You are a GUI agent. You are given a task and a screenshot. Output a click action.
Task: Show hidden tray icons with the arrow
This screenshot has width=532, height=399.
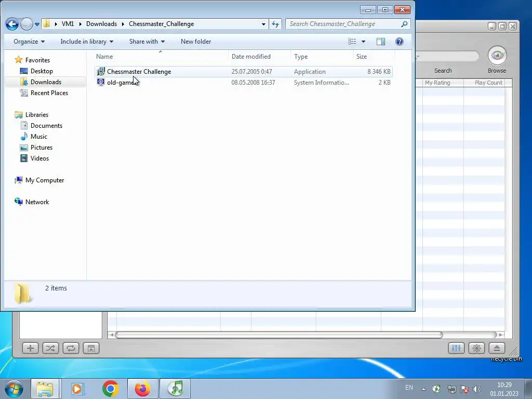click(x=423, y=389)
